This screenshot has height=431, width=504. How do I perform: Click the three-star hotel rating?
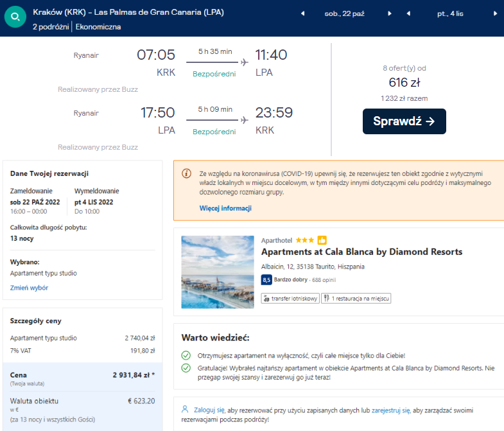[x=304, y=240]
